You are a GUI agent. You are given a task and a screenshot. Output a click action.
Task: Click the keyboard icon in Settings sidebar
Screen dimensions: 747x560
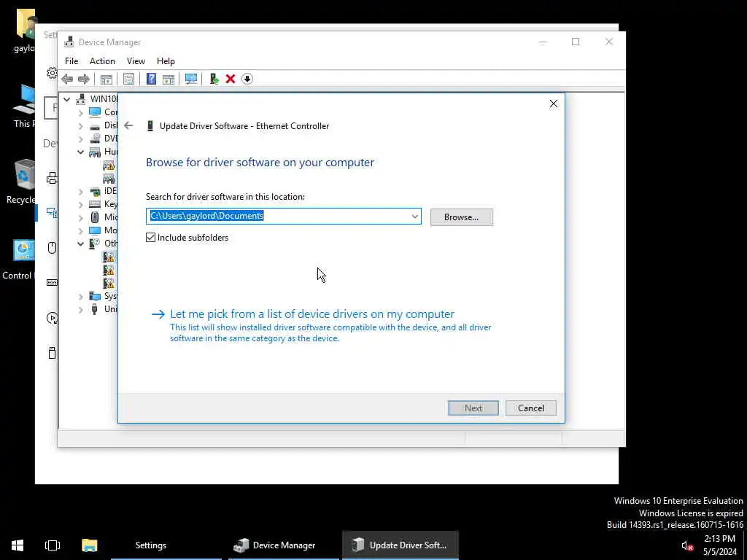pyautogui.click(x=52, y=282)
